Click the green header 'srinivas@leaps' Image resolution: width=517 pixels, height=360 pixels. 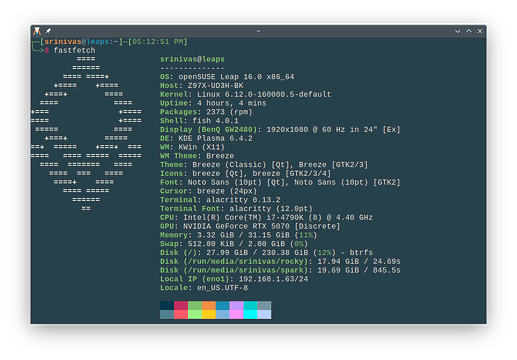[x=192, y=59]
